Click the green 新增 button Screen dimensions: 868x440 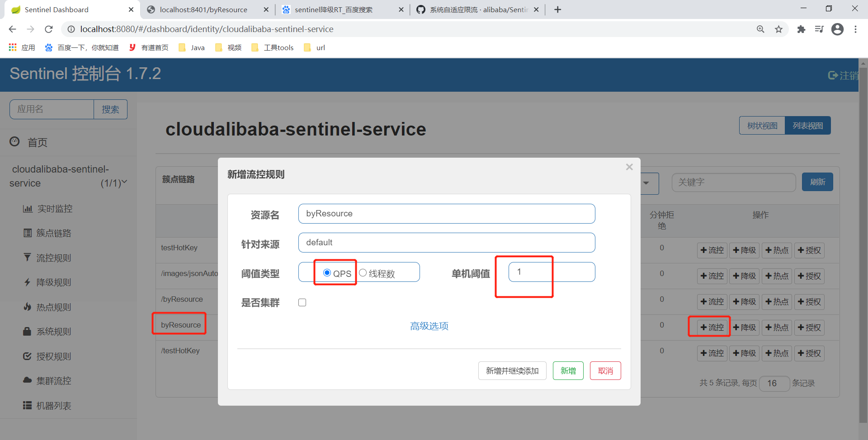point(568,370)
